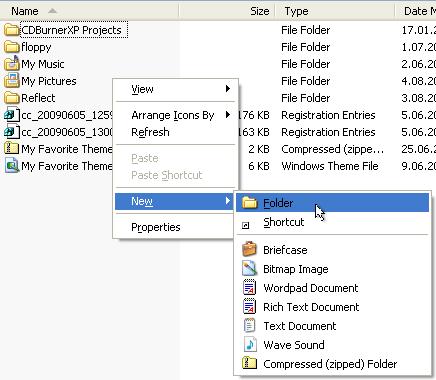Viewport: 436px width, 380px height.
Task: Open the New submenu arrow
Action: tap(228, 201)
